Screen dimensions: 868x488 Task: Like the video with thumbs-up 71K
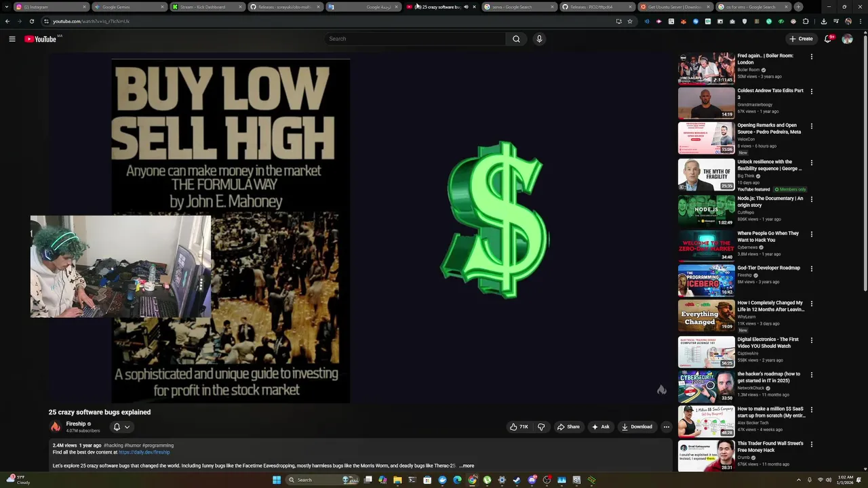click(519, 427)
